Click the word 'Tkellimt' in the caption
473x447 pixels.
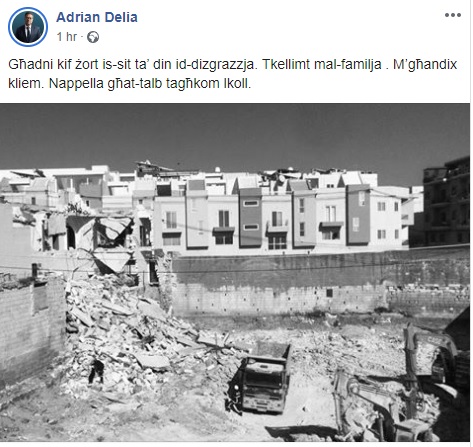point(285,64)
